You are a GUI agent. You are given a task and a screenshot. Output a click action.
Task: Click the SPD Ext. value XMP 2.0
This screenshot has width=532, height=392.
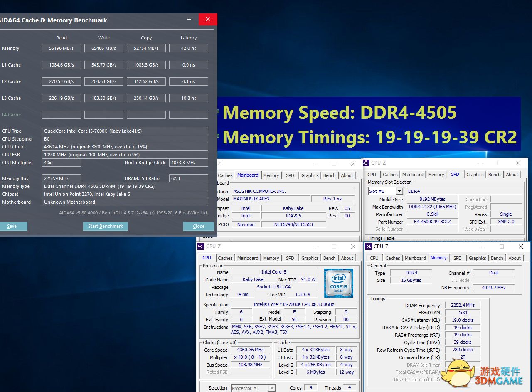506,222
